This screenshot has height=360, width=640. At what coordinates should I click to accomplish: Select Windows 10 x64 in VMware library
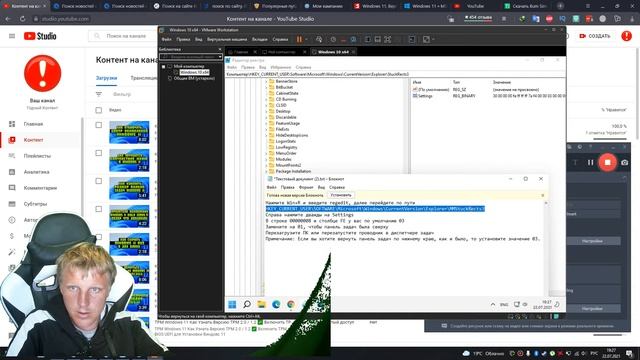coord(194,72)
